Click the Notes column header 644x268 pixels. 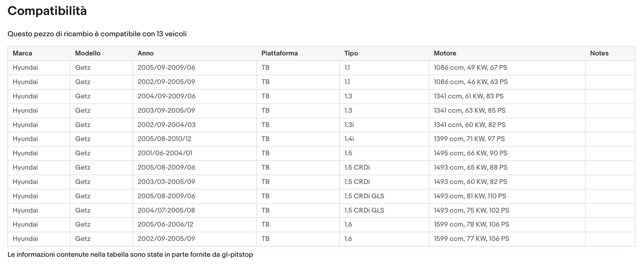point(599,53)
